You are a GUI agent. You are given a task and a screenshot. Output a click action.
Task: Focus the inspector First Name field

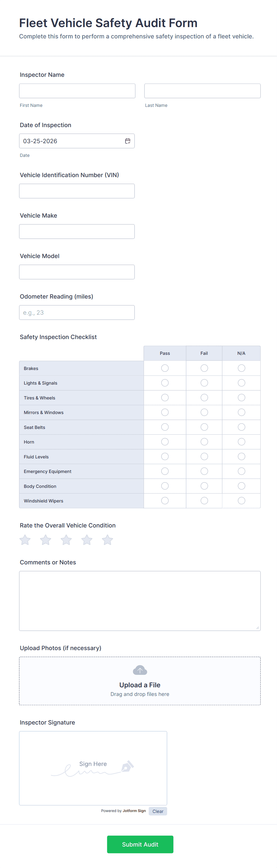tap(77, 91)
